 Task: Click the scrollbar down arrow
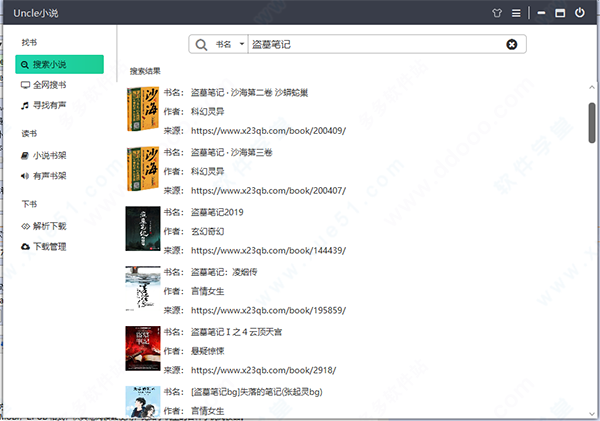[592, 414]
